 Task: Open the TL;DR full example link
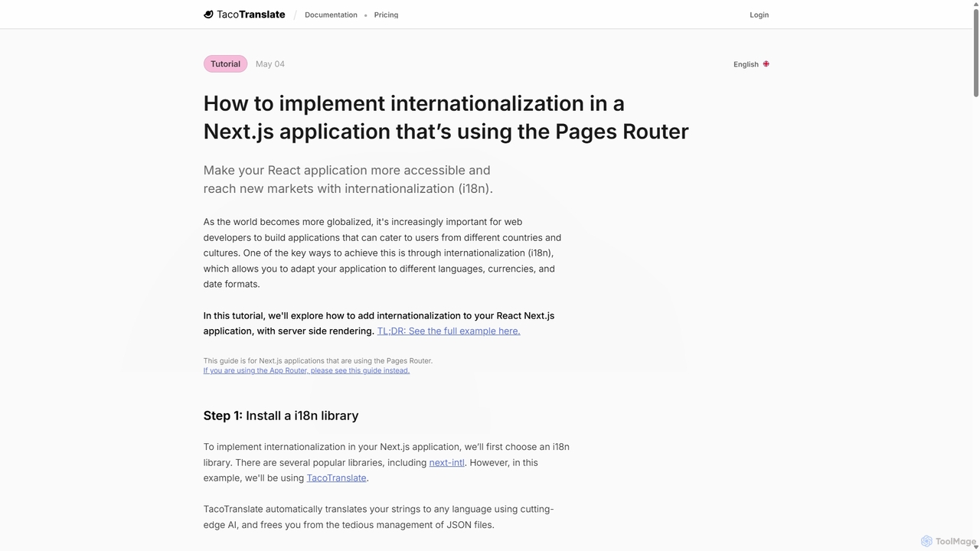click(x=449, y=331)
